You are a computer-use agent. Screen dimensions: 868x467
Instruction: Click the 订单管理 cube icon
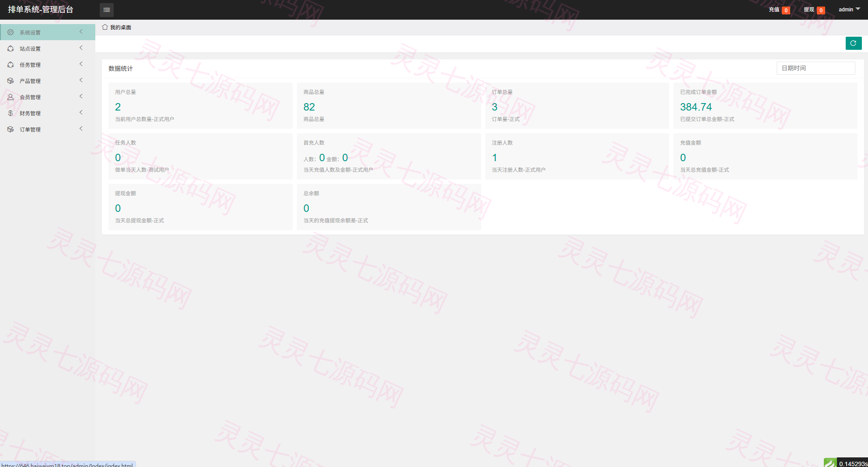pos(10,129)
